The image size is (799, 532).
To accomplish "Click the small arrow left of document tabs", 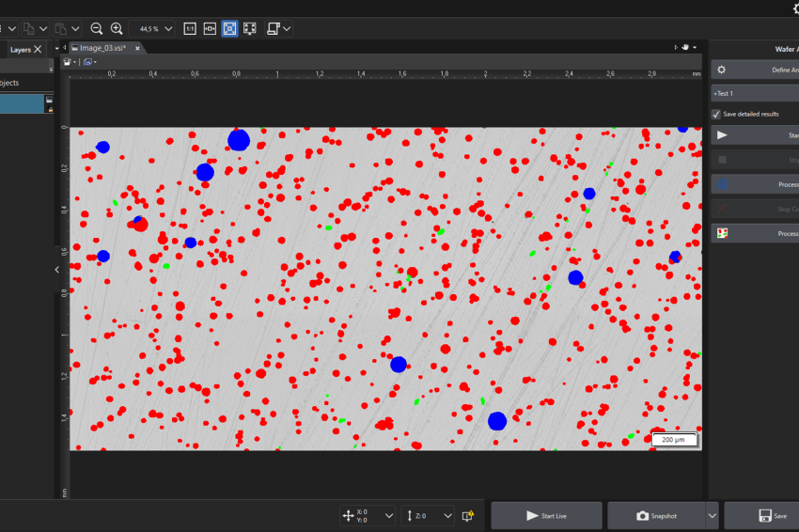I will [65, 48].
